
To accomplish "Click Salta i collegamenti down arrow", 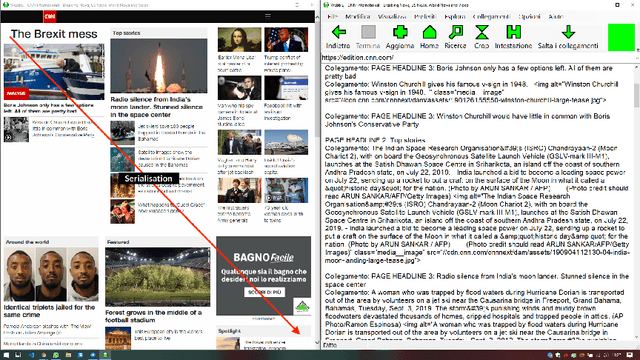I will point(568,32).
